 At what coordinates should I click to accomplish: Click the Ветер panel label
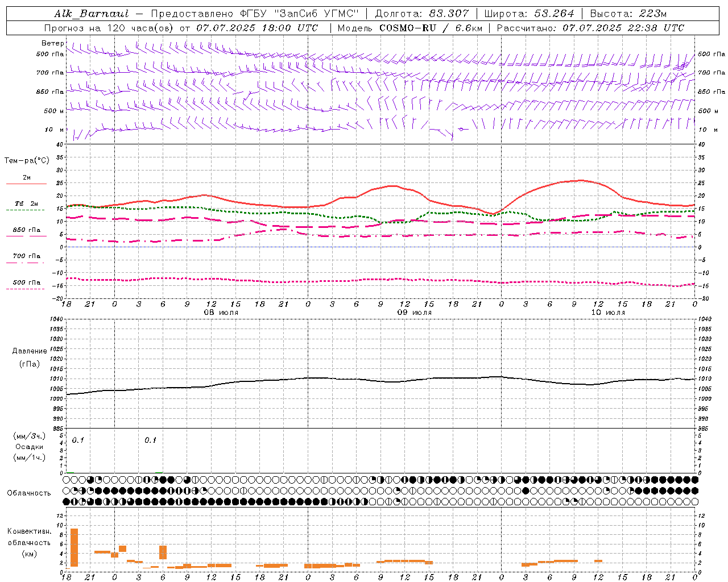pyautogui.click(x=53, y=43)
